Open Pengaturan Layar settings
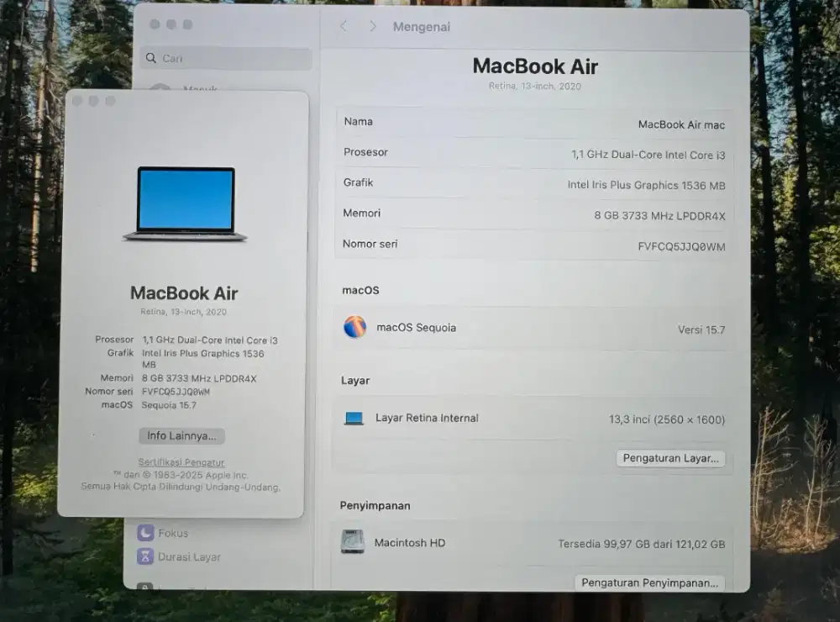840x622 pixels. (x=671, y=458)
